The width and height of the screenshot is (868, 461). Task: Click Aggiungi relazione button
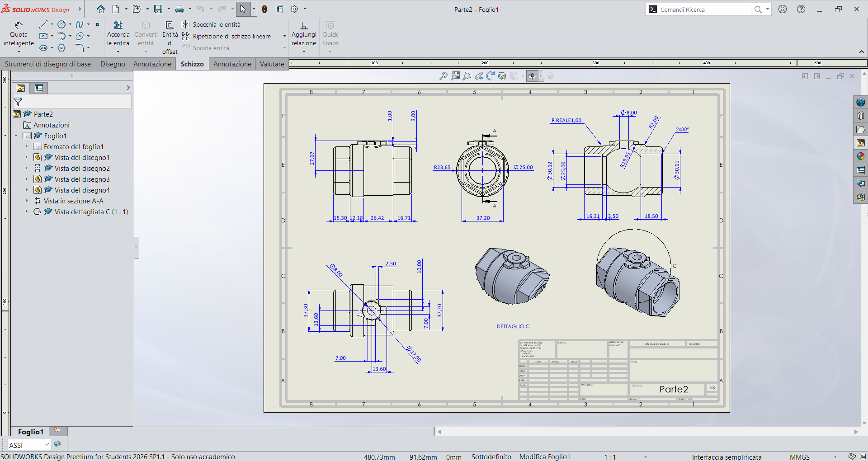click(x=304, y=35)
